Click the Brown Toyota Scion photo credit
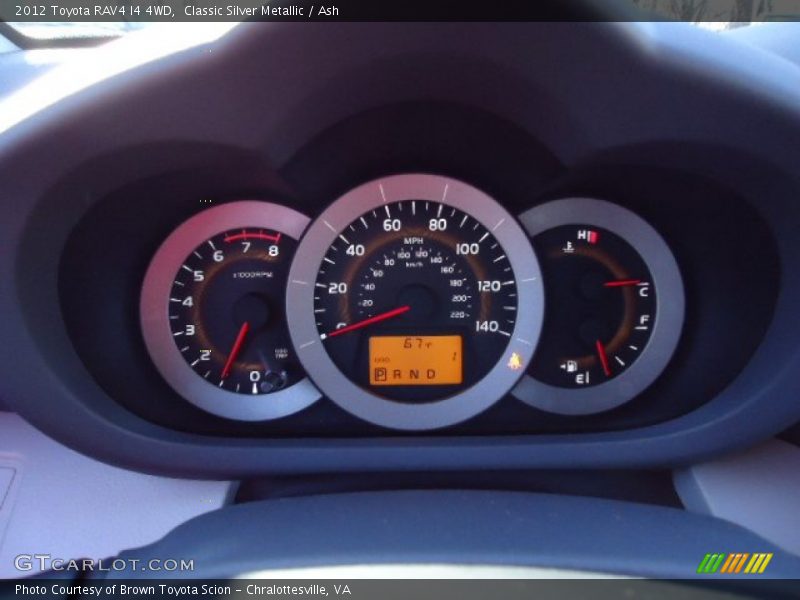 pyautogui.click(x=183, y=590)
